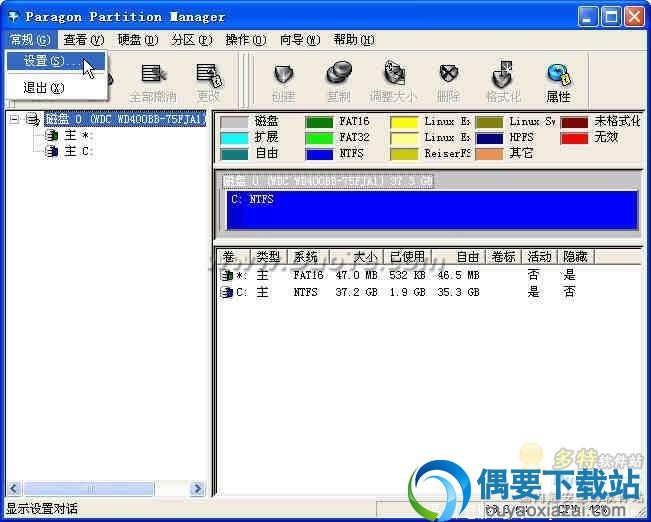The image size is (651, 522).
Task: Open the 硬盘(D) menu
Action: (x=138, y=40)
